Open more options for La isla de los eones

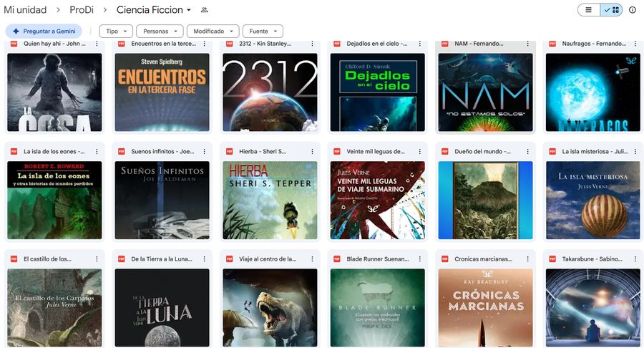point(97,152)
